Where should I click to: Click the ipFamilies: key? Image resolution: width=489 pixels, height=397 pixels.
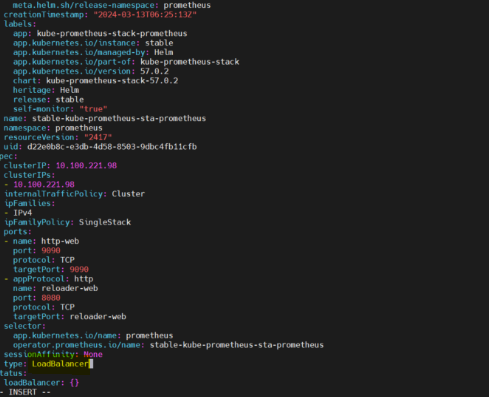(x=29, y=203)
